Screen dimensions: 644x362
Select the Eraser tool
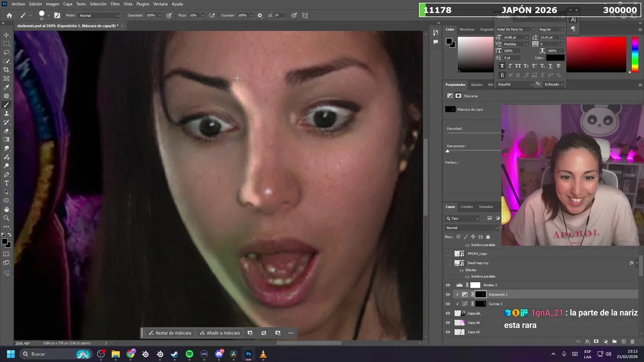coord(7,131)
